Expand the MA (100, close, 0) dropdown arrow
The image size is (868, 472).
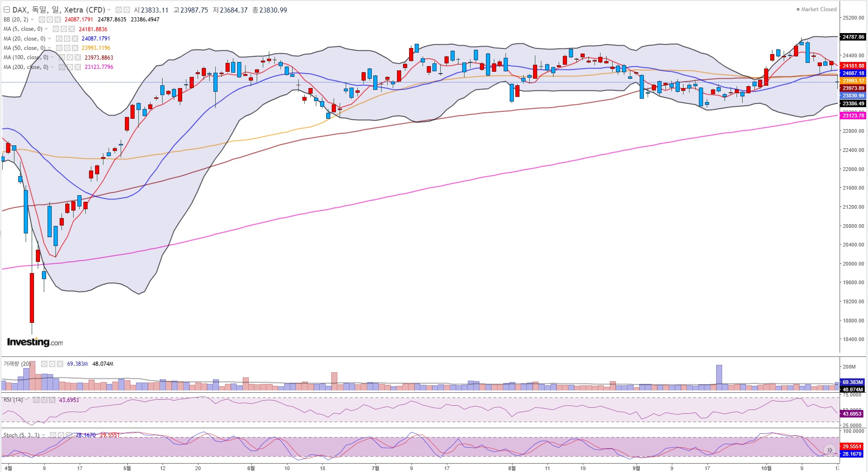point(52,57)
